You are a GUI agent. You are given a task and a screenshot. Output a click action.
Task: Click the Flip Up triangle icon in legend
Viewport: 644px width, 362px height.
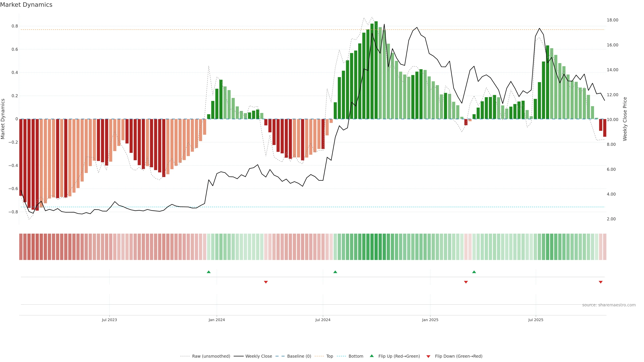click(372, 356)
